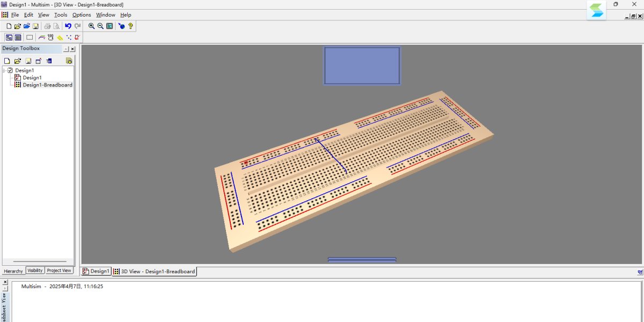Click the blue Undo arrow

pyautogui.click(x=68, y=26)
